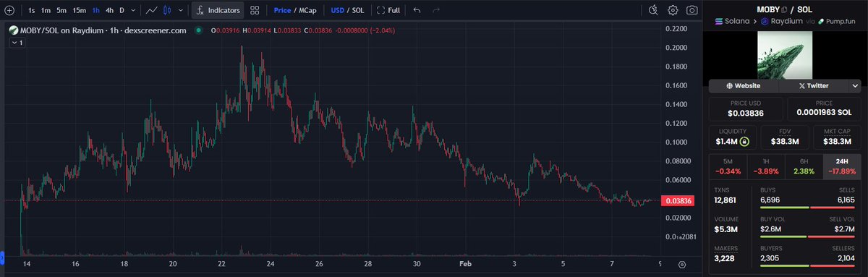
Task: Collapse the indicator legend toggle
Action: coord(17,43)
